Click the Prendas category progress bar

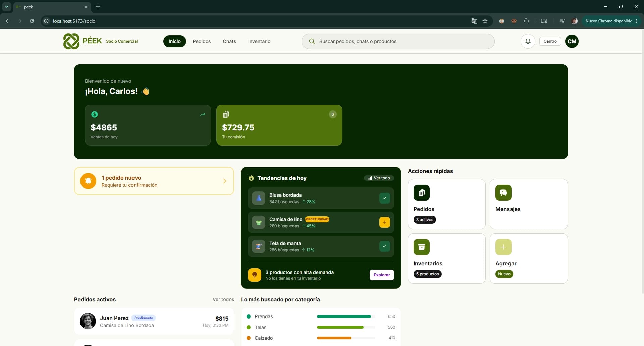point(346,316)
